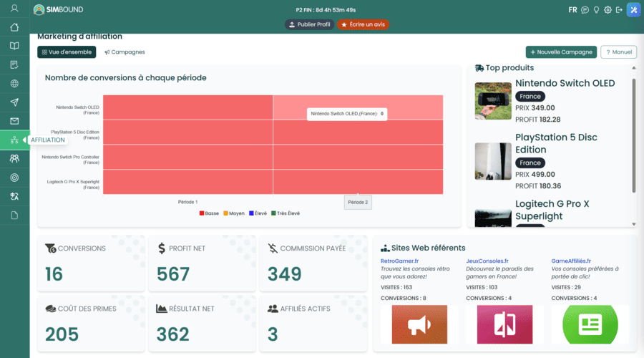This screenshot has width=644, height=358.
Task: Toggle Moyen legend orange swatch
Action: (225, 213)
